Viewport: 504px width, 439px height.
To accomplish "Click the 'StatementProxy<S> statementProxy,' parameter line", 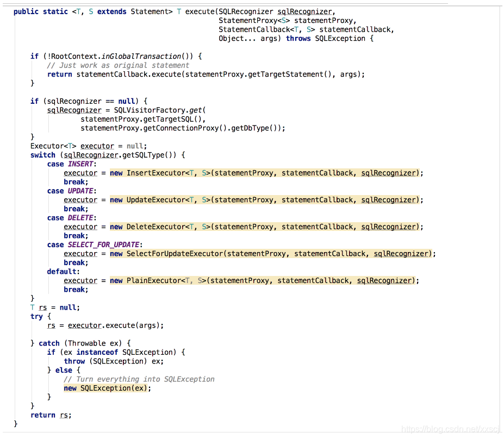I will pos(288,21).
